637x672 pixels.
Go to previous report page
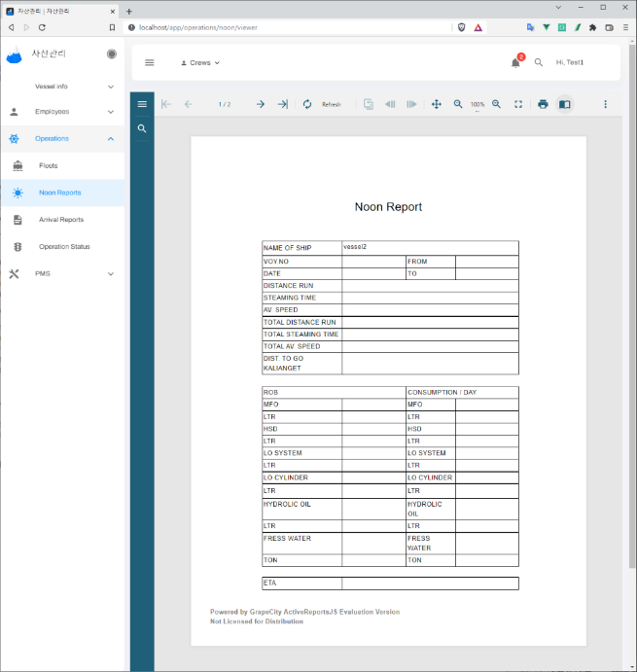(189, 104)
